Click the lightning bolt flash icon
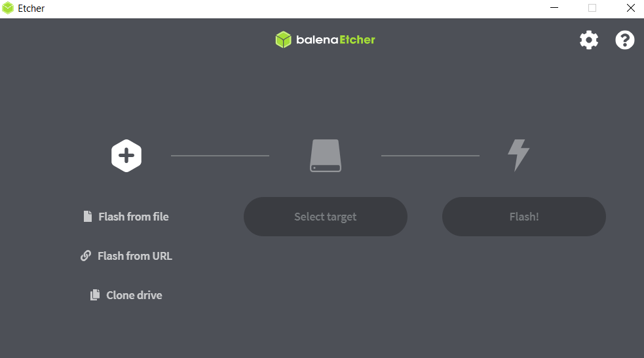The image size is (644, 358). (x=518, y=155)
